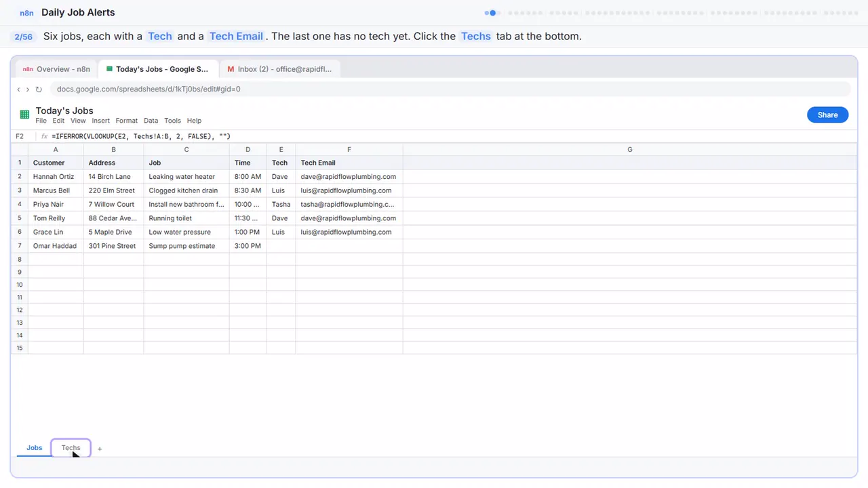Click the blue Share button
The image size is (868, 488).
pos(827,115)
